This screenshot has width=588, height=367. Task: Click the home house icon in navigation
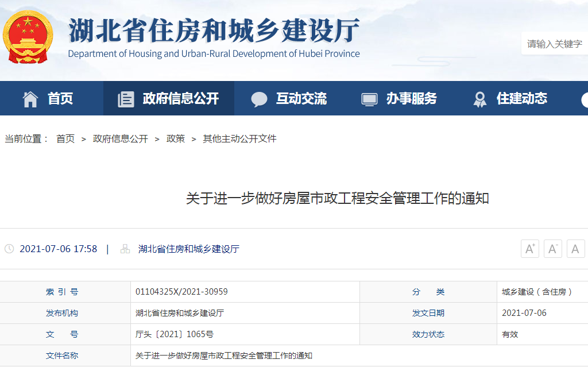point(30,99)
